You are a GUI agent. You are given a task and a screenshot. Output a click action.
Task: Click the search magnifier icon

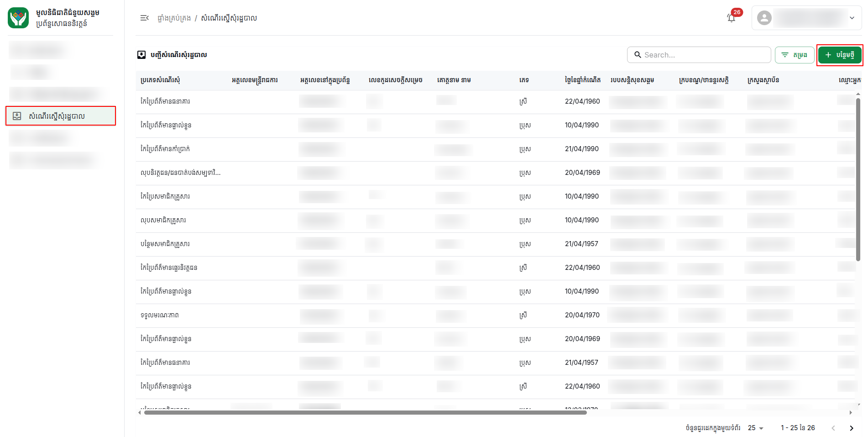638,55
